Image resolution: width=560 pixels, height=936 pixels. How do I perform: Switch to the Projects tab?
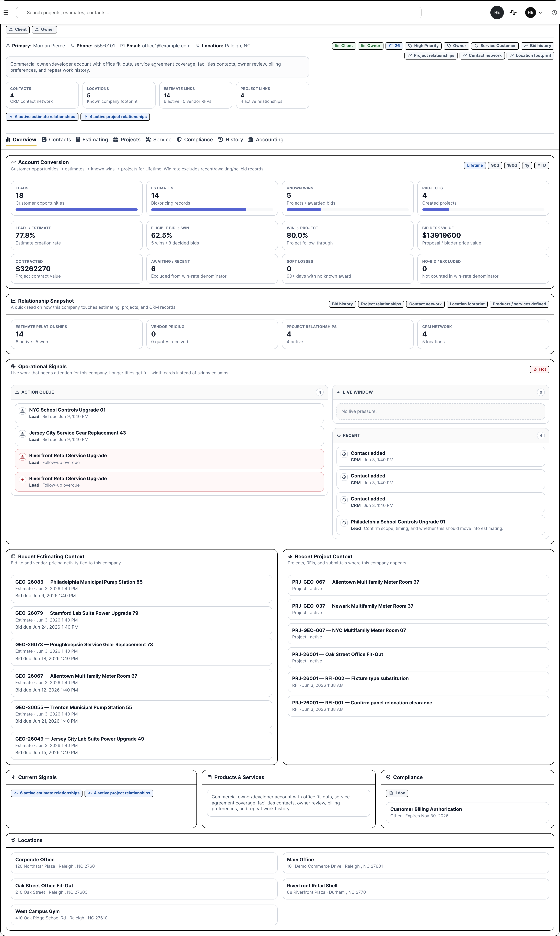(127, 140)
